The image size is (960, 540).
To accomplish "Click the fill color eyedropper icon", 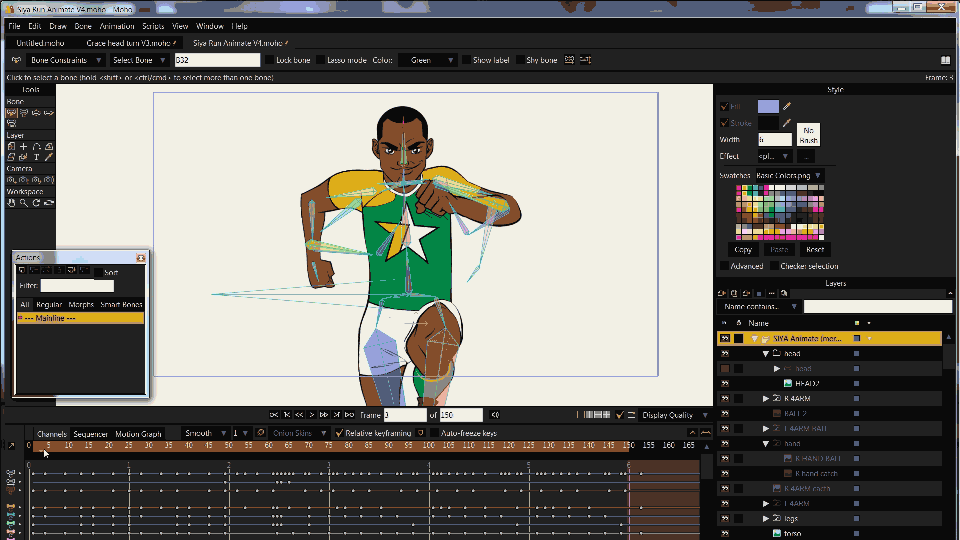I will [787, 107].
